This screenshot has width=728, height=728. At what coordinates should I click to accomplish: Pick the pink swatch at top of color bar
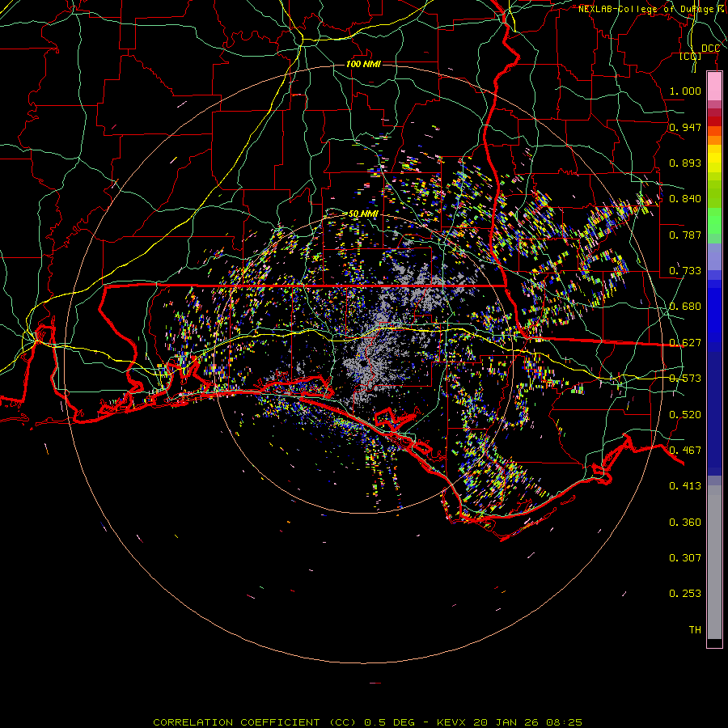[714, 87]
